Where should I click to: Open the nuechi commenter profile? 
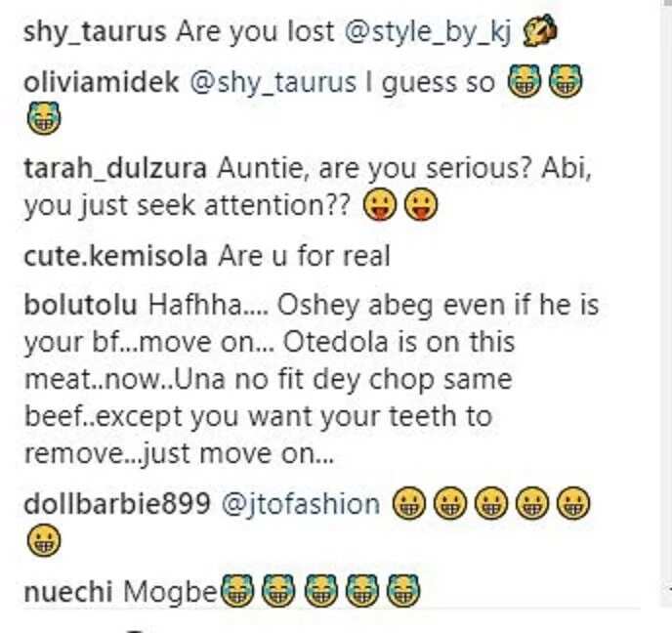(68, 592)
